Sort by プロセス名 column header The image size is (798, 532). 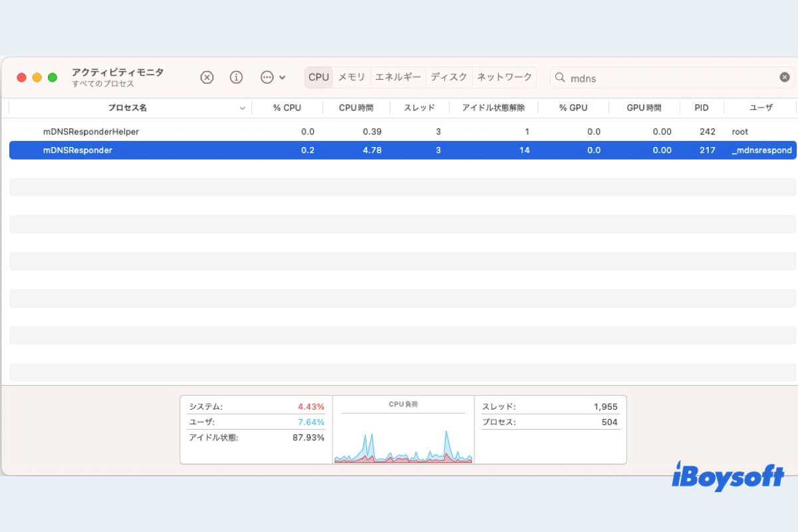tap(128, 108)
